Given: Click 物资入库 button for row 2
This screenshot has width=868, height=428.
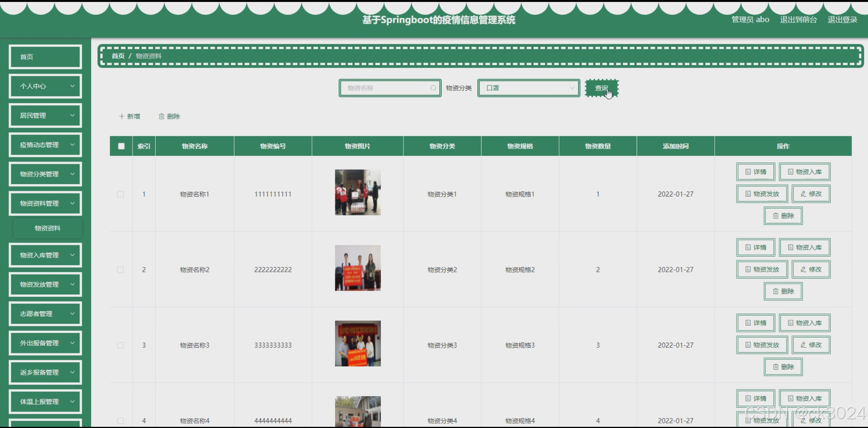Looking at the screenshot, I should pos(805,247).
